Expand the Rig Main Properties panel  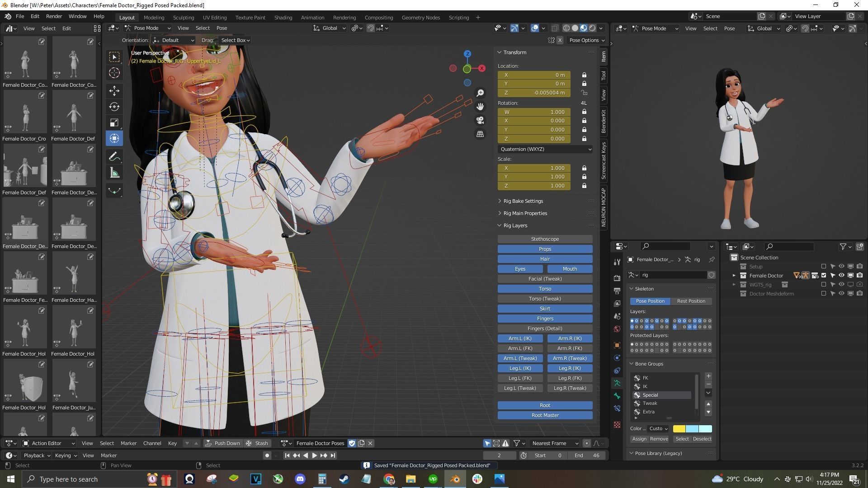coord(525,213)
